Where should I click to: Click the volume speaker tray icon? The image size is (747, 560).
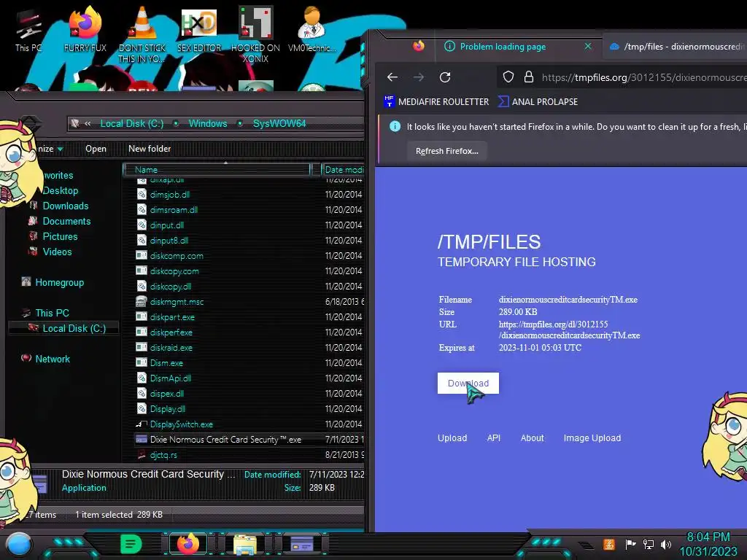click(666, 544)
